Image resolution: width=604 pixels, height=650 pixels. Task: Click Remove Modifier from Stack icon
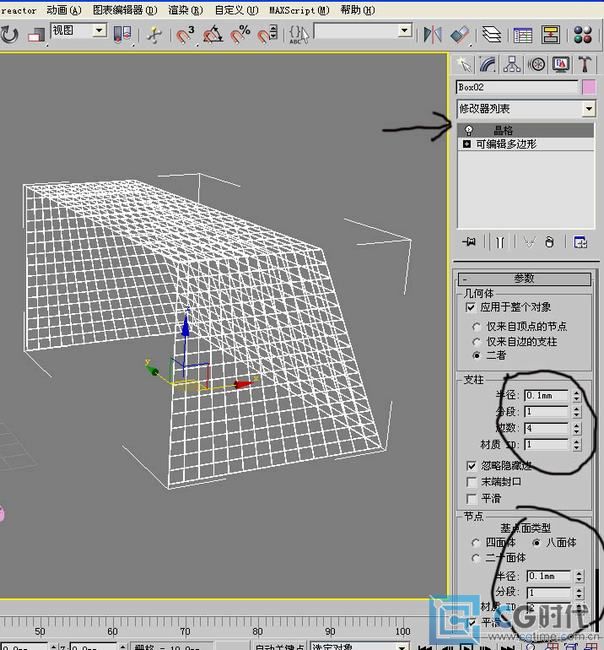[549, 242]
